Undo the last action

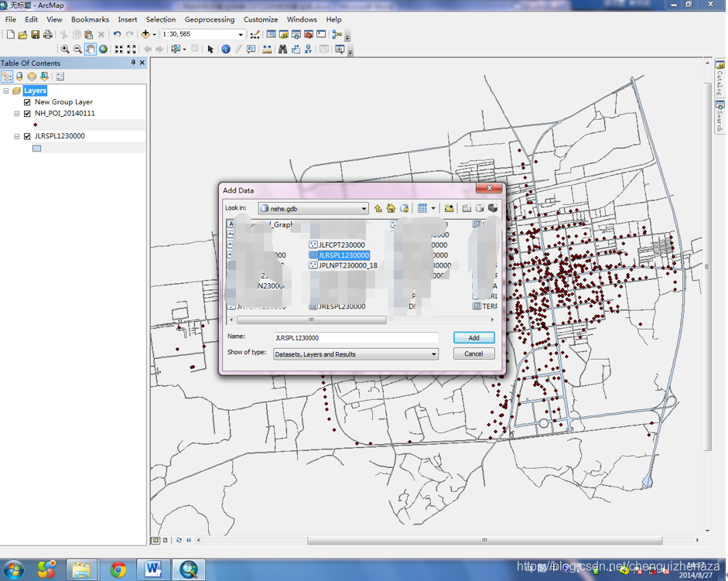[117, 34]
